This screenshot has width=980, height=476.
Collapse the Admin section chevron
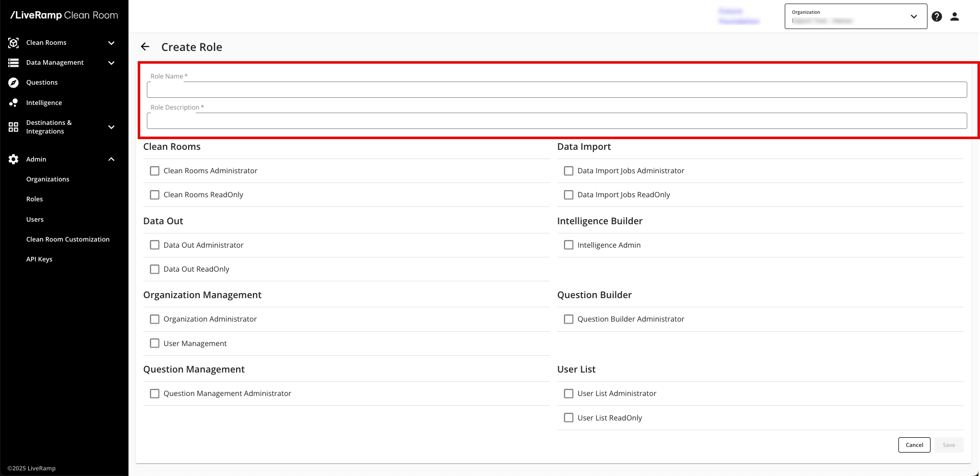click(111, 160)
